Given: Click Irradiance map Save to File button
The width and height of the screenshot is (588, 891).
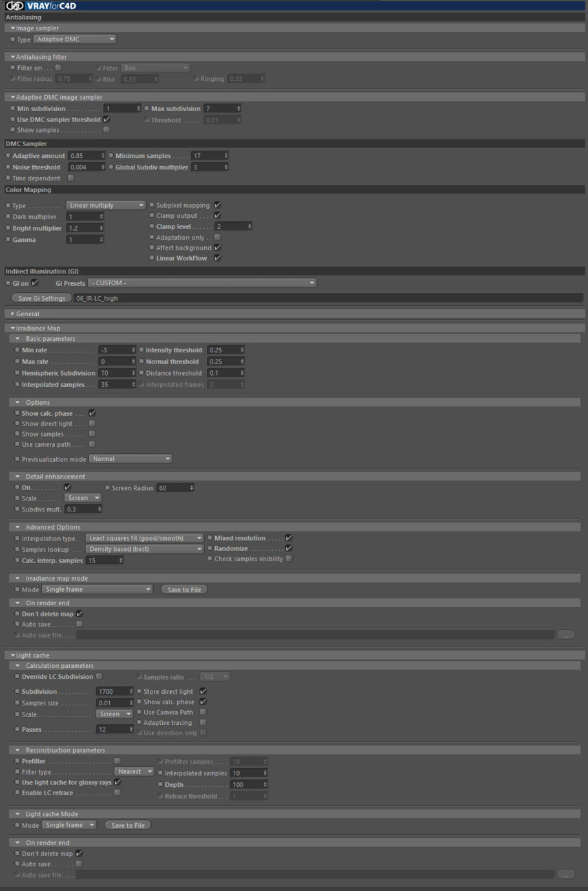Looking at the screenshot, I should tap(184, 590).
